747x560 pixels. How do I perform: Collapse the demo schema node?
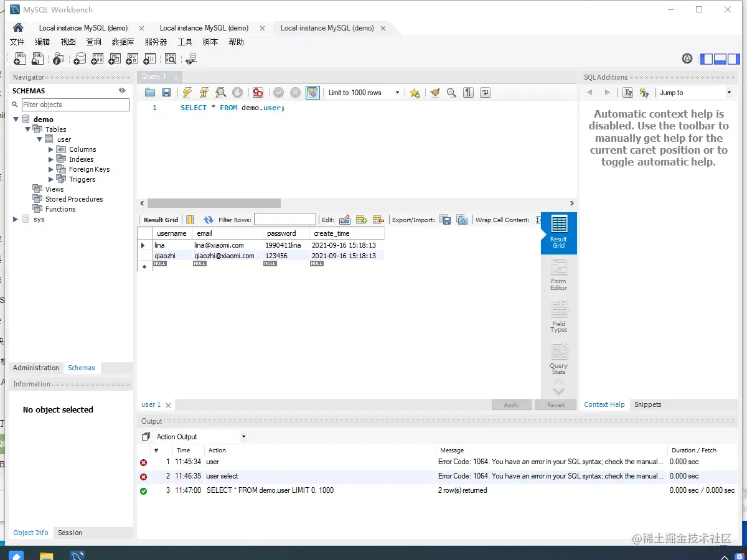[16, 119]
